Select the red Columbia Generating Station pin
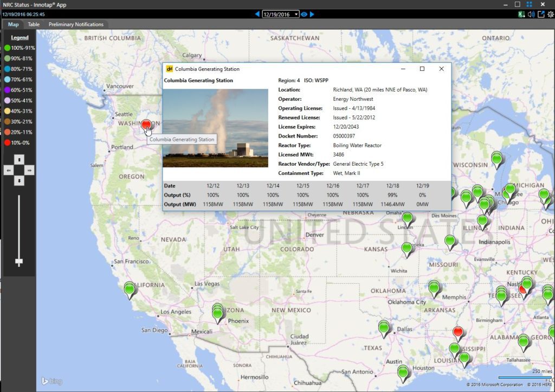Screen dimensions: 555x392 (146, 125)
